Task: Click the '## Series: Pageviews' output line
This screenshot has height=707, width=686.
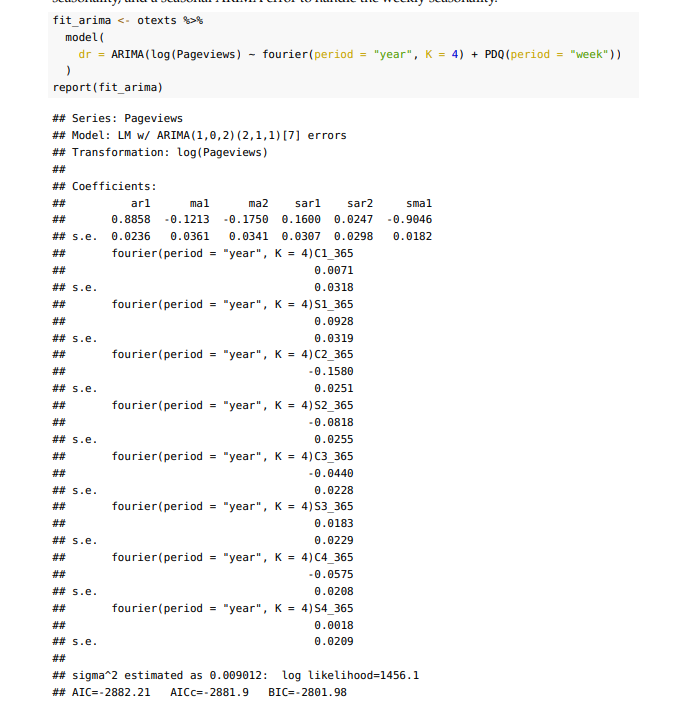Action: pyautogui.click(x=118, y=119)
